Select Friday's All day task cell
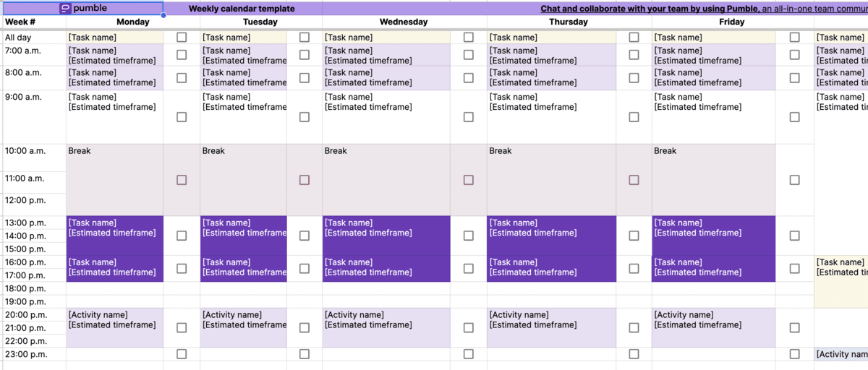 [x=713, y=37]
